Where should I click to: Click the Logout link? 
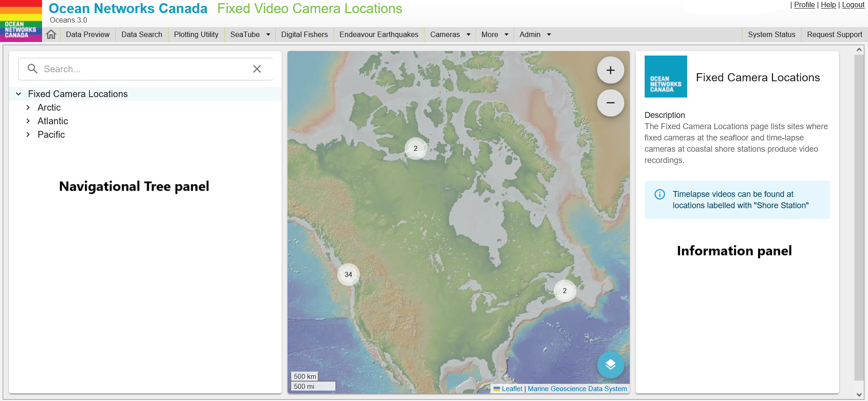point(853,5)
